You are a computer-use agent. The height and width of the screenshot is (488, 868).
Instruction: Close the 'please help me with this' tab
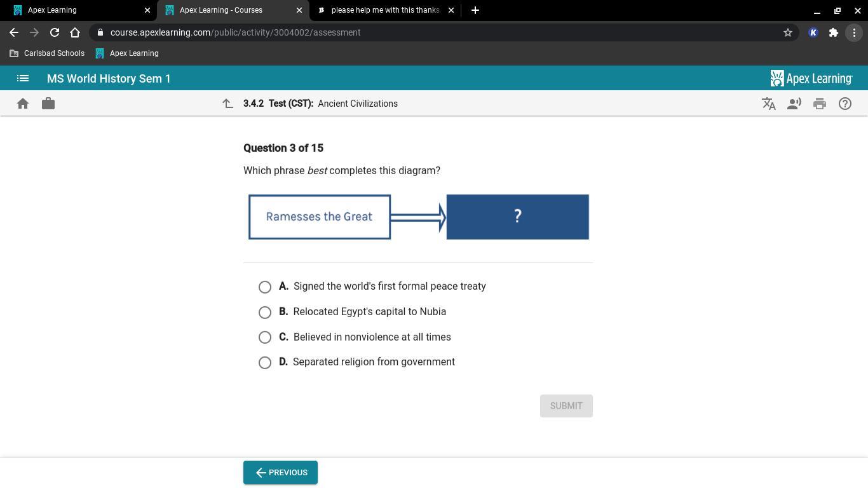click(x=451, y=10)
